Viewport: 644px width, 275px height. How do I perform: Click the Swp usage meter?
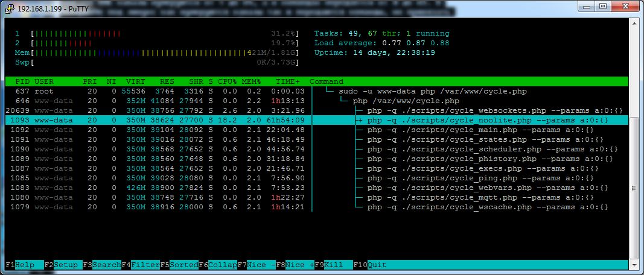[x=165, y=62]
